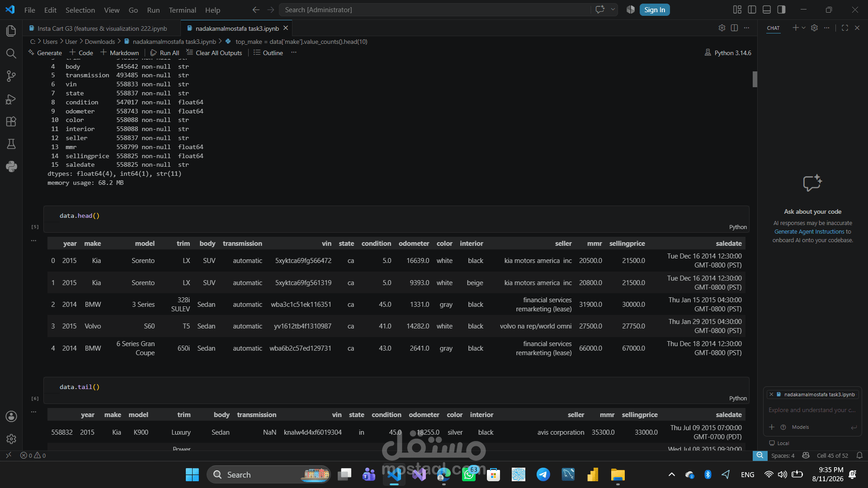Start a new chat with the plus icon
Viewport: 868px width, 488px height.
796,28
